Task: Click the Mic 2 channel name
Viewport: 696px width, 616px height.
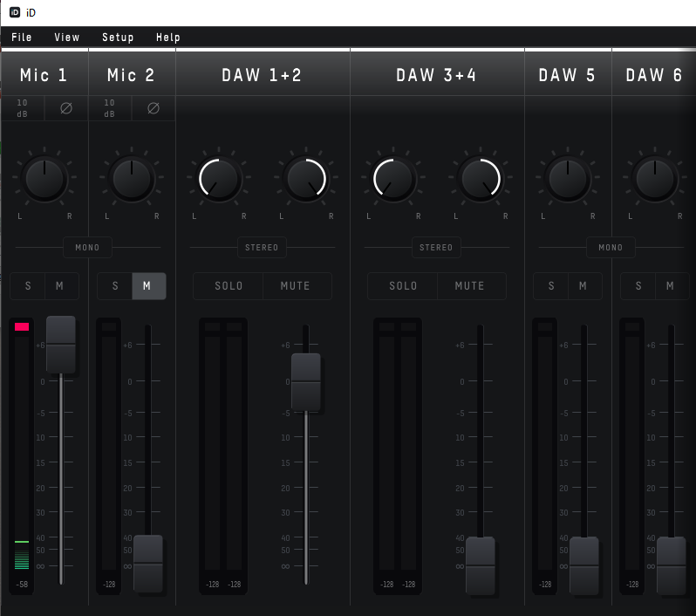Action: click(131, 75)
